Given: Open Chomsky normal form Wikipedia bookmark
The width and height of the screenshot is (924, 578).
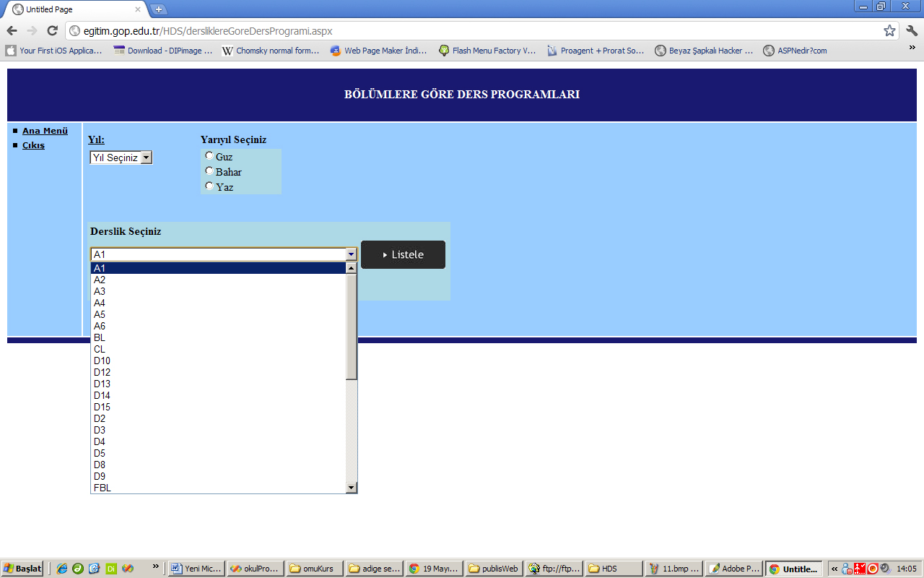Looking at the screenshot, I should coord(271,51).
